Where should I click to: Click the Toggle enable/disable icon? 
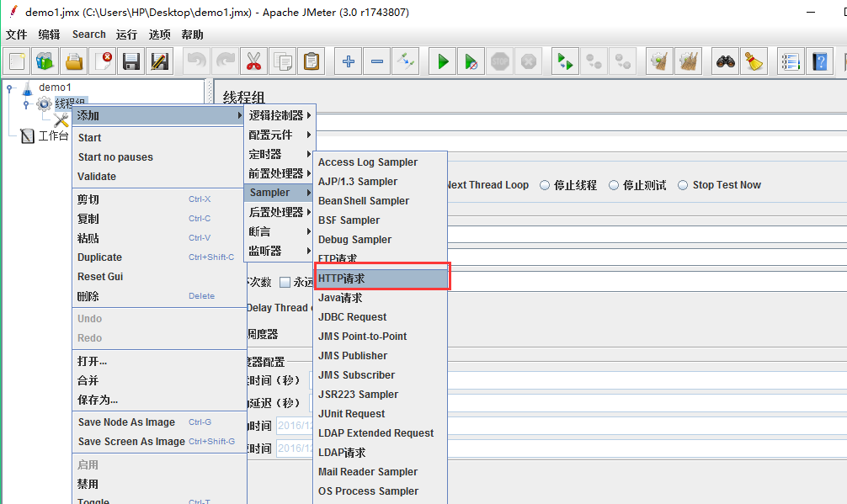coord(406,61)
